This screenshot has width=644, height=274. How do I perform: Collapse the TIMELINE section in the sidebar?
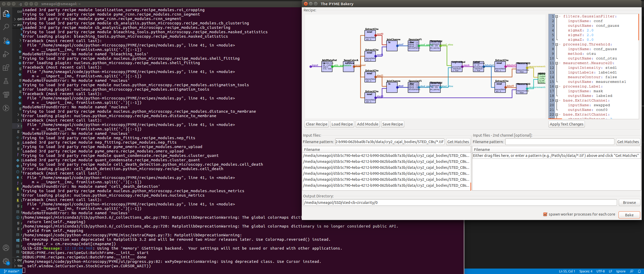[19, 266]
